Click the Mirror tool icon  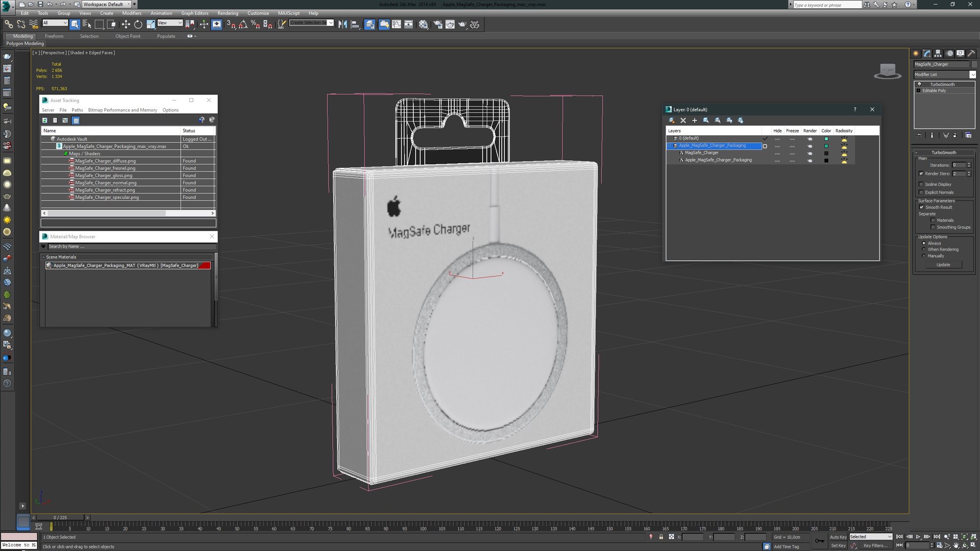click(x=342, y=24)
